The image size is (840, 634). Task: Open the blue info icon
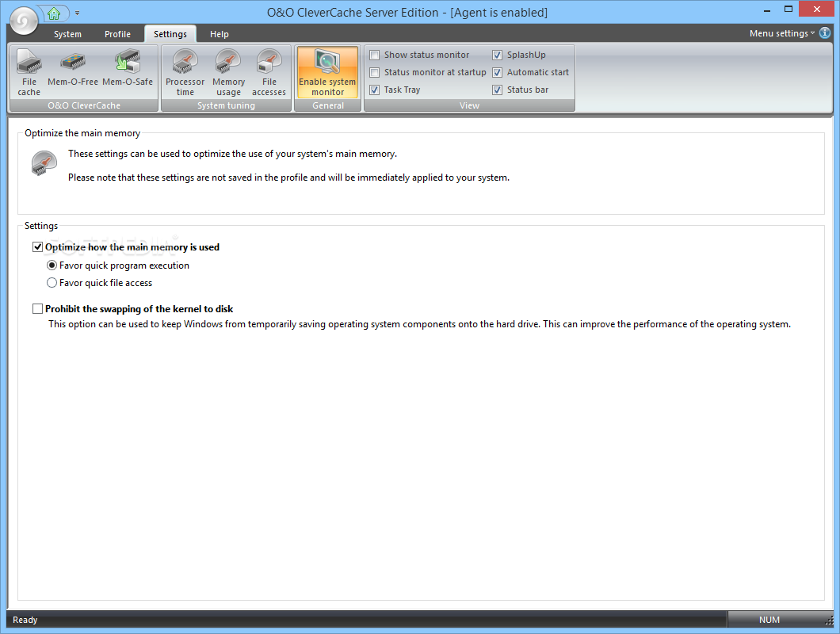825,33
